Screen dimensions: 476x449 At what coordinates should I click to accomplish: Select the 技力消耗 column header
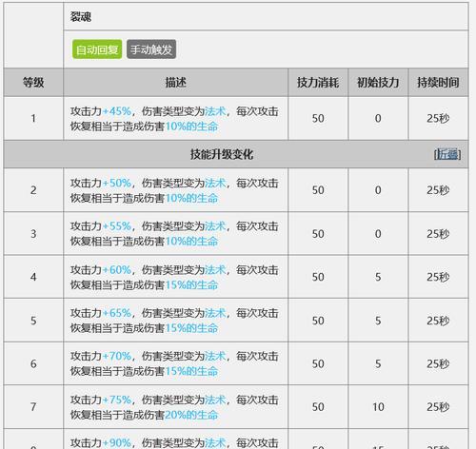(318, 83)
